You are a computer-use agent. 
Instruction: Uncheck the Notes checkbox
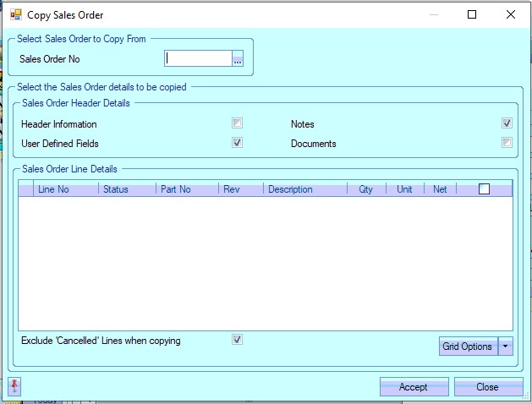pyautogui.click(x=507, y=123)
